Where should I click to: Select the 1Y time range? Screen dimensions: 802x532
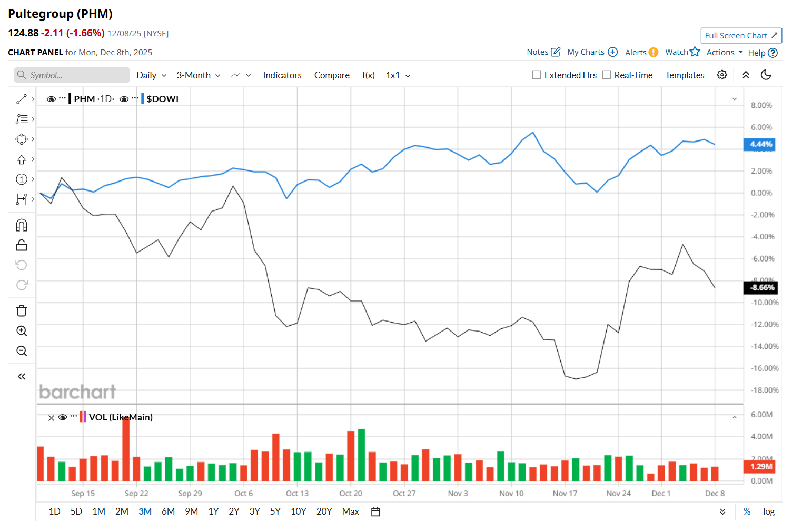(x=213, y=511)
